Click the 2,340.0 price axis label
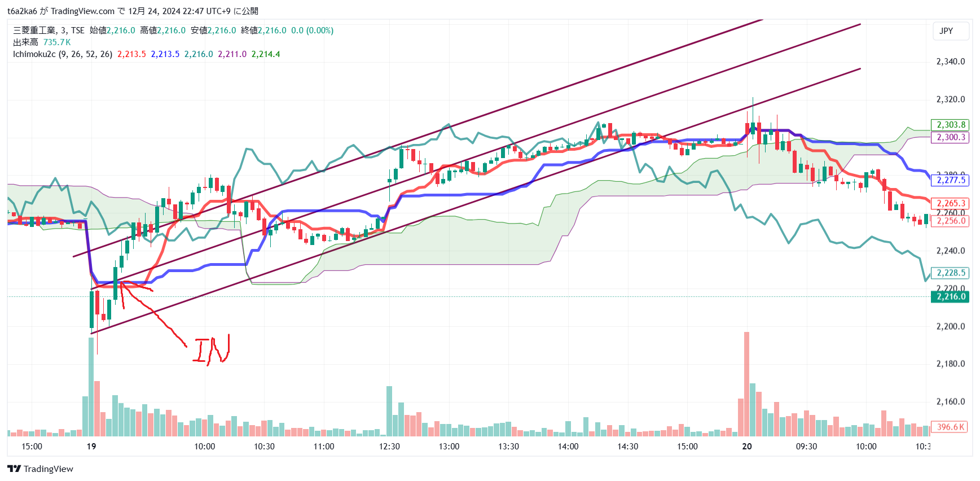 [x=950, y=62]
